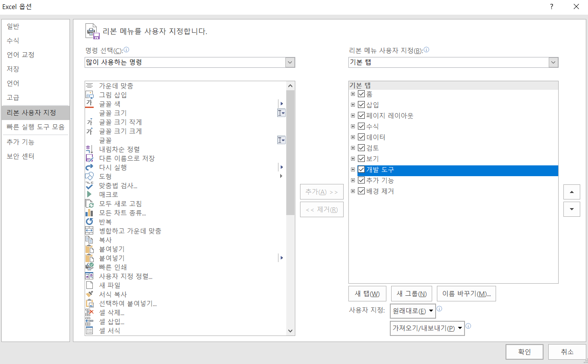Click the 사용자 지정 정렬 icon
This screenshot has width=588, height=364.
coord(89,276)
